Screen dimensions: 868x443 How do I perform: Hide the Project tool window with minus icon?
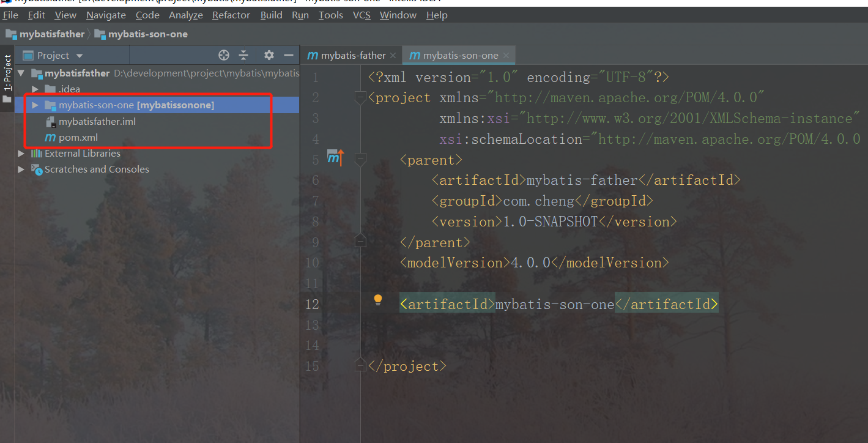[x=289, y=56]
